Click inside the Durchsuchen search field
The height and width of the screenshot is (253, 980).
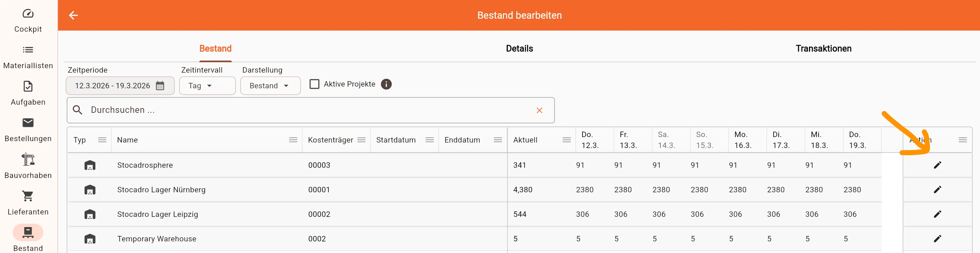tap(266, 110)
